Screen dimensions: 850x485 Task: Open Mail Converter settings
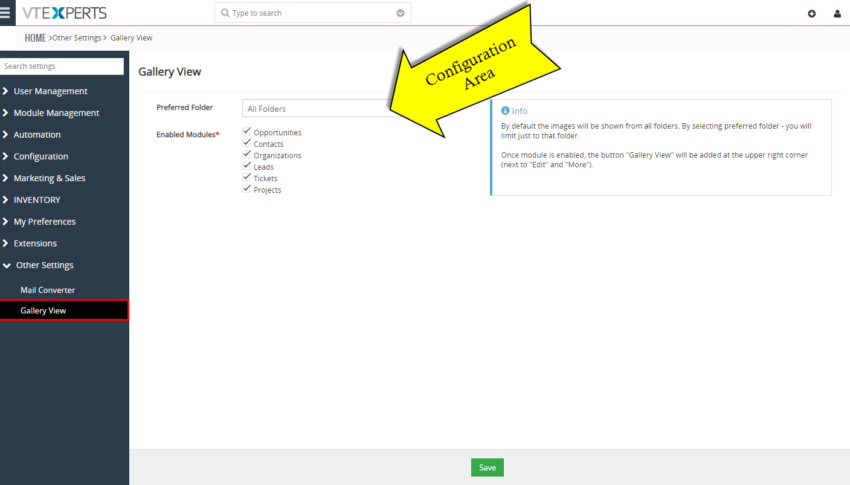pos(48,290)
